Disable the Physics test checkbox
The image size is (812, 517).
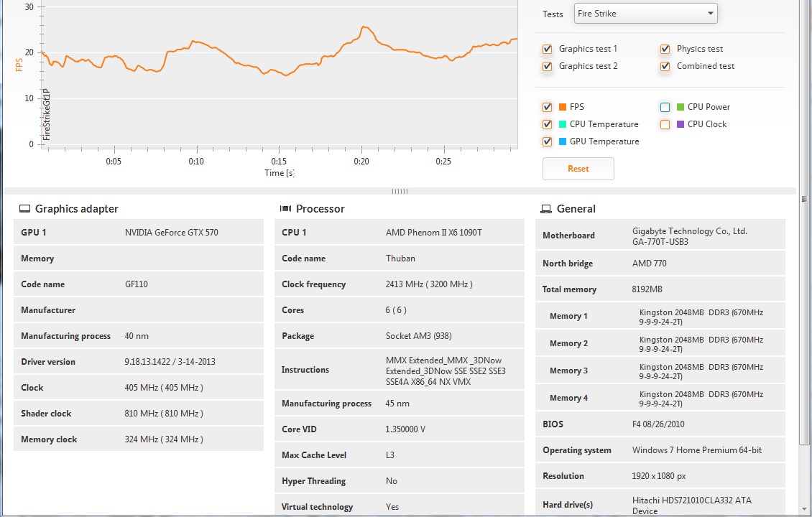pyautogui.click(x=665, y=49)
